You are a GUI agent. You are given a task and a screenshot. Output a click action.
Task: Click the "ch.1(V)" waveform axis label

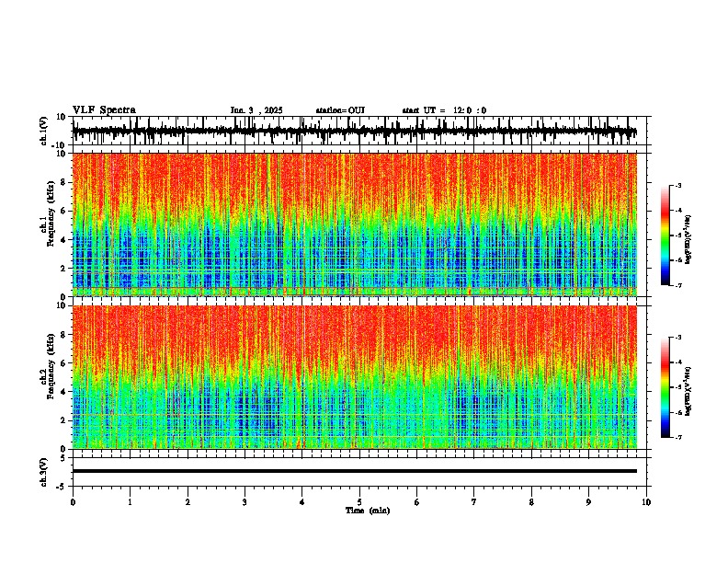(44, 131)
